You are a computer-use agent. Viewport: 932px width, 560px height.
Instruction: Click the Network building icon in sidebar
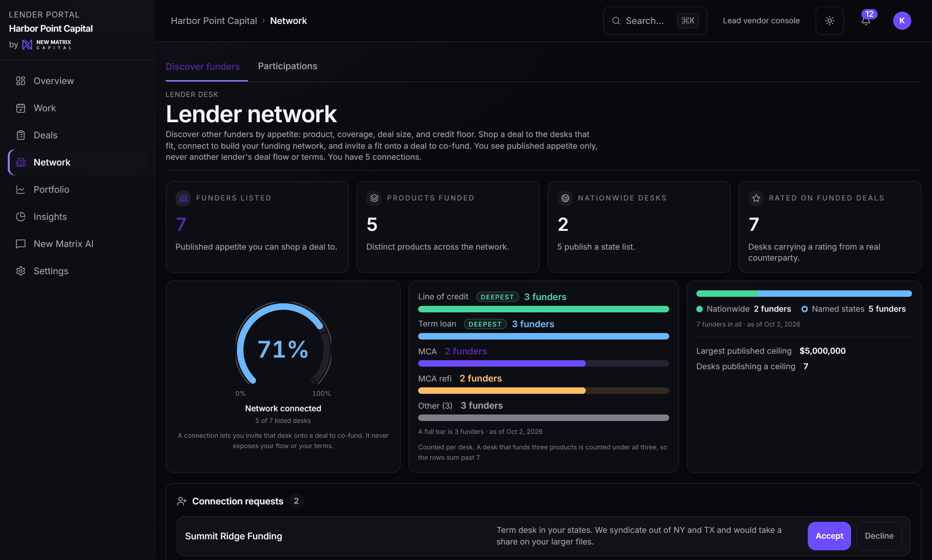[21, 162]
